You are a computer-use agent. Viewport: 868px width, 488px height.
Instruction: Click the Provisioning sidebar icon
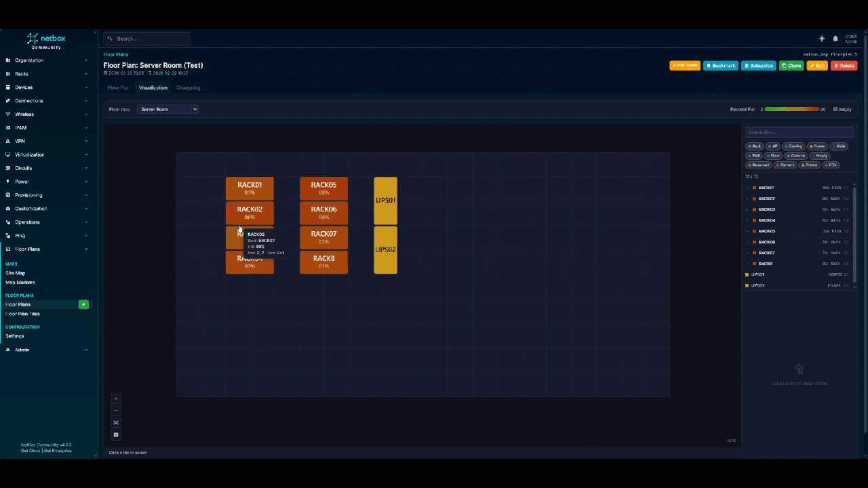pyautogui.click(x=7, y=195)
